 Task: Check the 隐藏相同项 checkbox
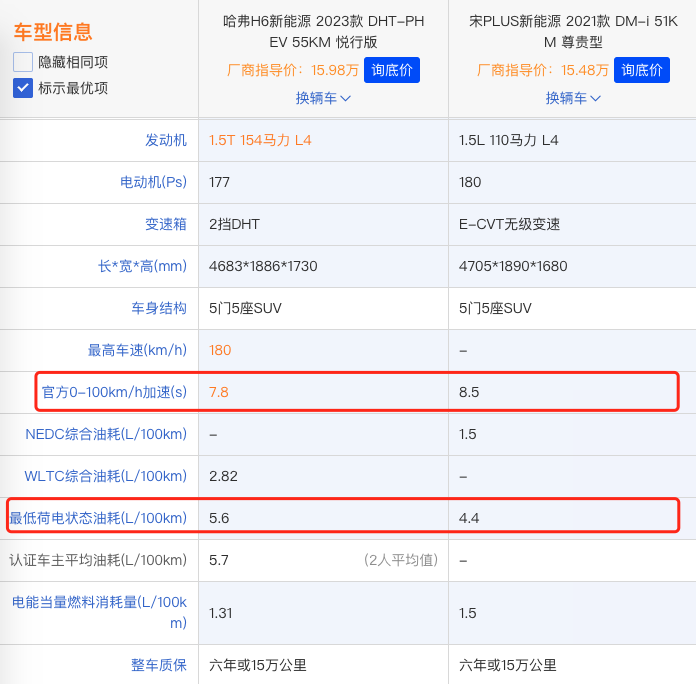click(x=23, y=62)
